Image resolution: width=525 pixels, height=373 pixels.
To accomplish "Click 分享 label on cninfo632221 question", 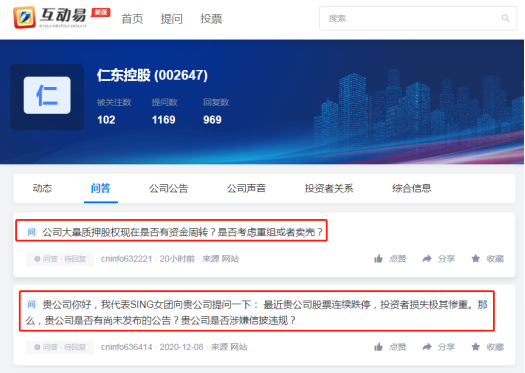I will point(446,258).
